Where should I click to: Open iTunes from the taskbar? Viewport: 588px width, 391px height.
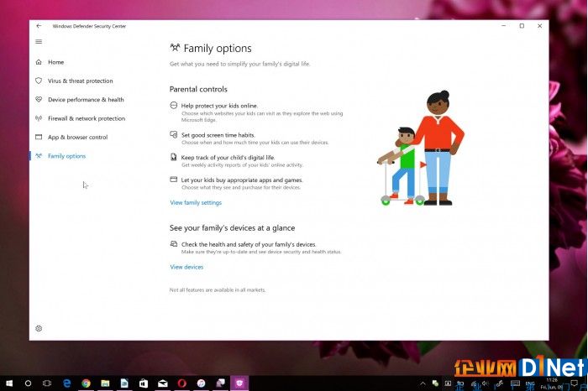[x=201, y=383]
